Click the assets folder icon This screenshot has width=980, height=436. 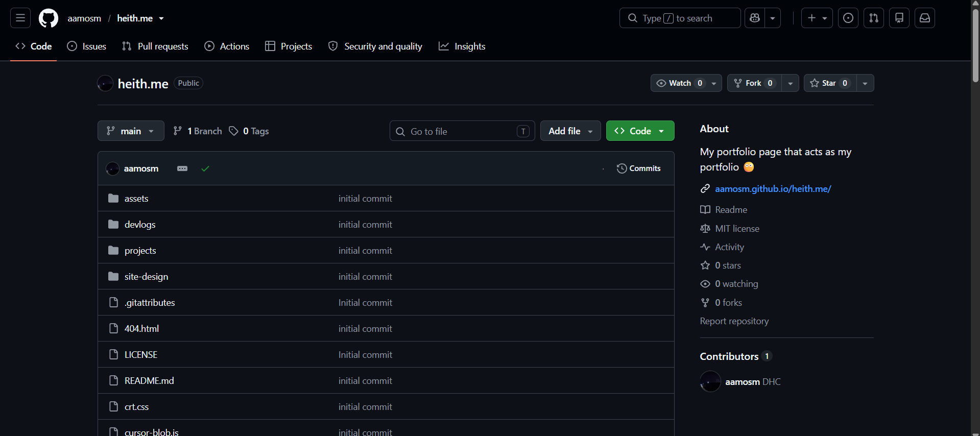113,198
